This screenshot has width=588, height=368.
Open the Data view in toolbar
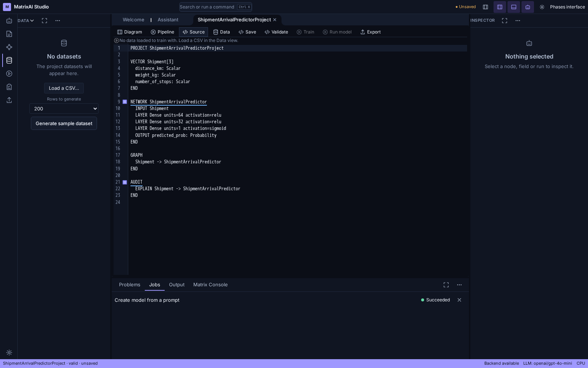click(x=222, y=32)
